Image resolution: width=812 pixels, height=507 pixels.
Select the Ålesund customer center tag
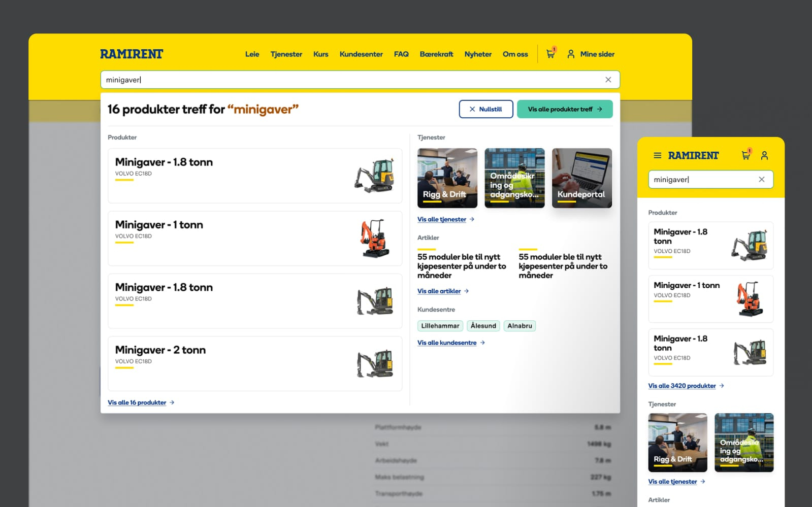(x=483, y=326)
